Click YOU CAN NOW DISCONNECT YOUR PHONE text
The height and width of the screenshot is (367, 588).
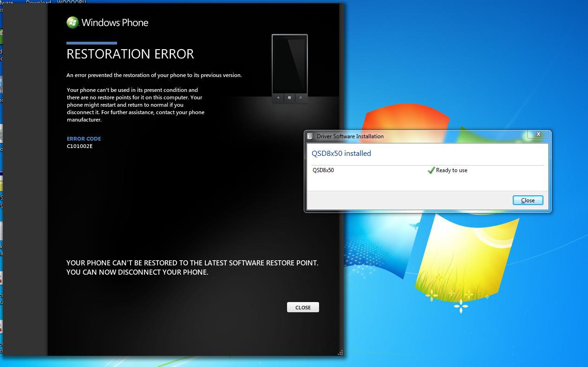coord(137,272)
